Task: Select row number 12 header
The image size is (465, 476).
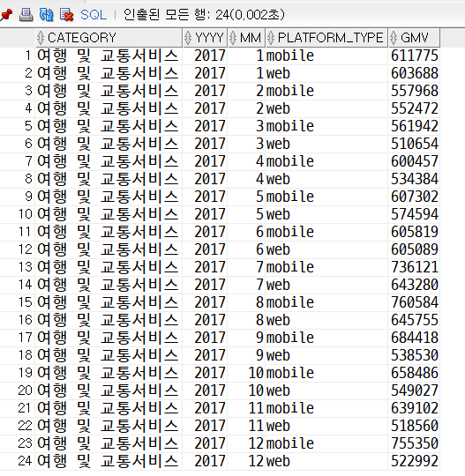Action: pyautogui.click(x=18, y=249)
